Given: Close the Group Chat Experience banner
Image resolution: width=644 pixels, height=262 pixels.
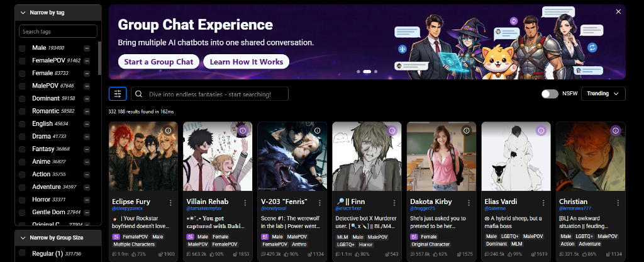Looking at the screenshot, I should click(618, 11).
